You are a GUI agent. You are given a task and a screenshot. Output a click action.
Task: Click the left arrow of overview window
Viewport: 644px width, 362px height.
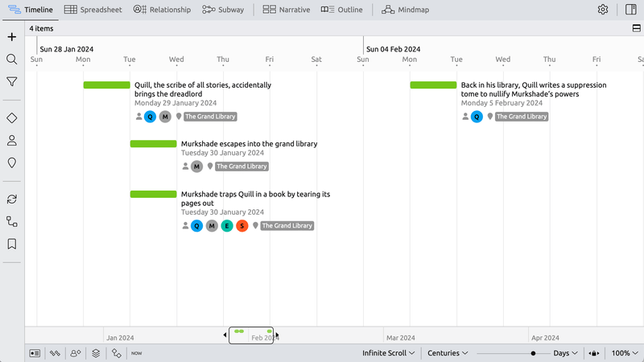point(225,335)
